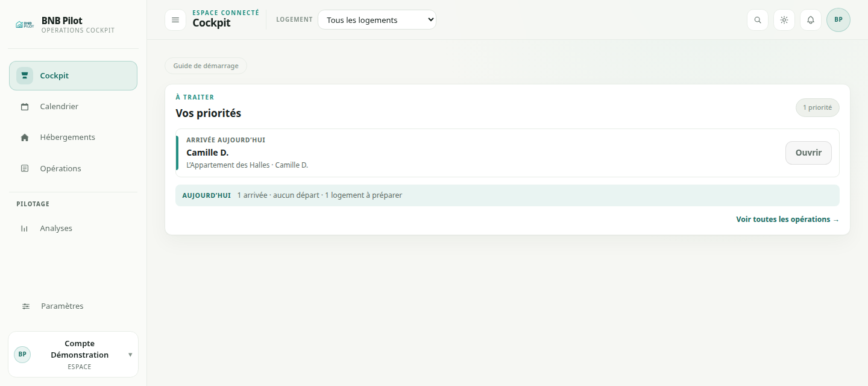Screen dimensions: 868x386
Task: Open the Tous les logements dropdown
Action: click(377, 20)
